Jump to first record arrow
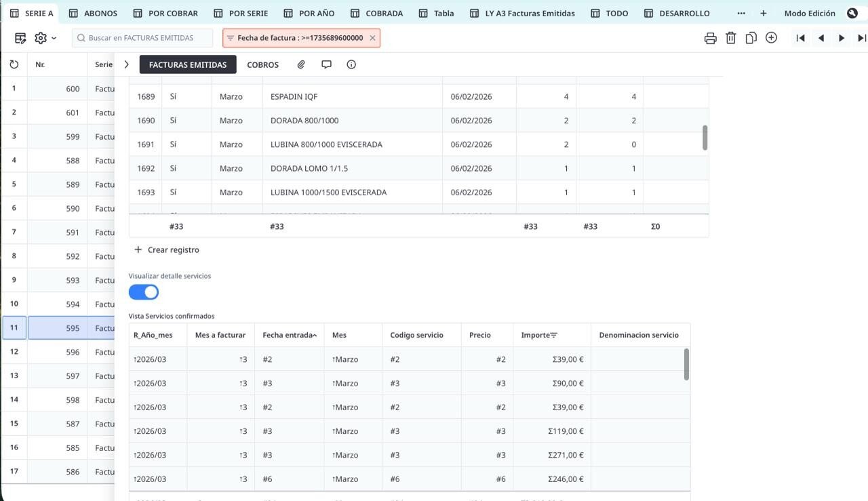This screenshot has height=501, width=868. click(x=800, y=38)
